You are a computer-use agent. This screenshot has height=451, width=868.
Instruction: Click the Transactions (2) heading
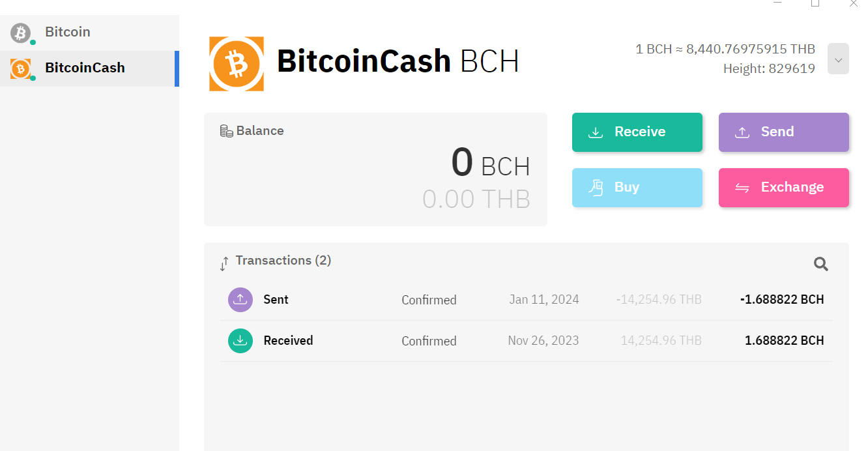point(283,261)
